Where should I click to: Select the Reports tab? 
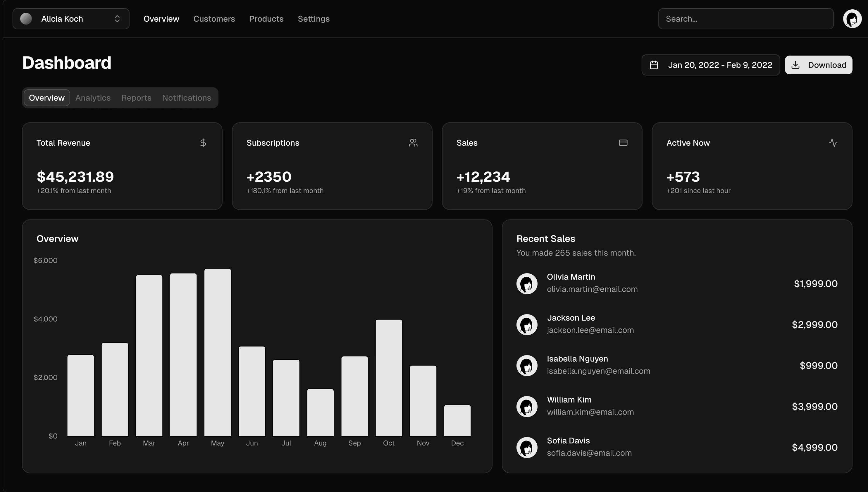[136, 98]
